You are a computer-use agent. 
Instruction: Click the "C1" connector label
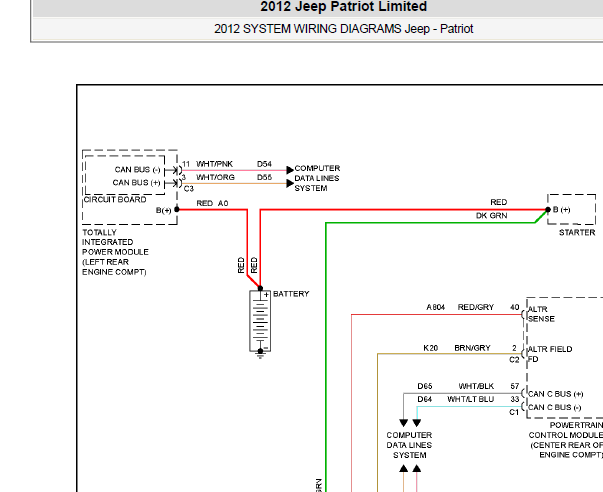[514, 412]
